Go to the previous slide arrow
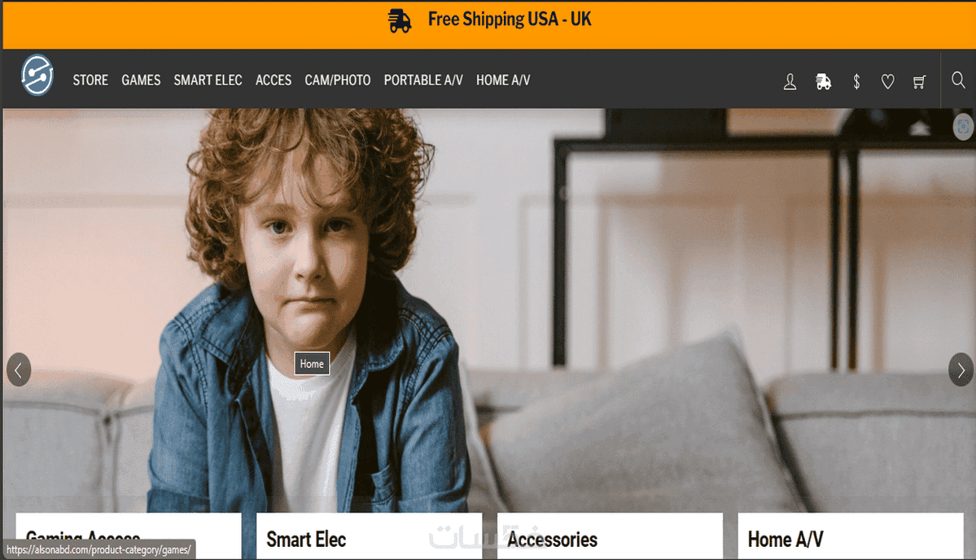 (x=19, y=370)
